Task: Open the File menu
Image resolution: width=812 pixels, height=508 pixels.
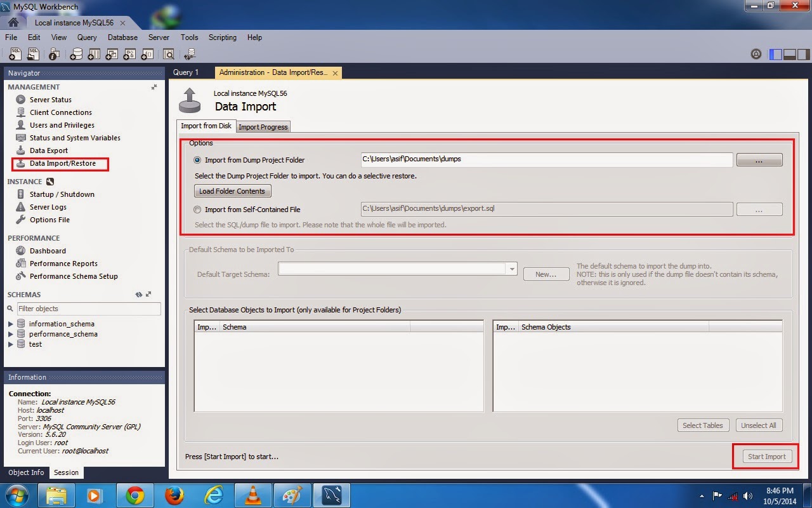Action: coord(11,37)
